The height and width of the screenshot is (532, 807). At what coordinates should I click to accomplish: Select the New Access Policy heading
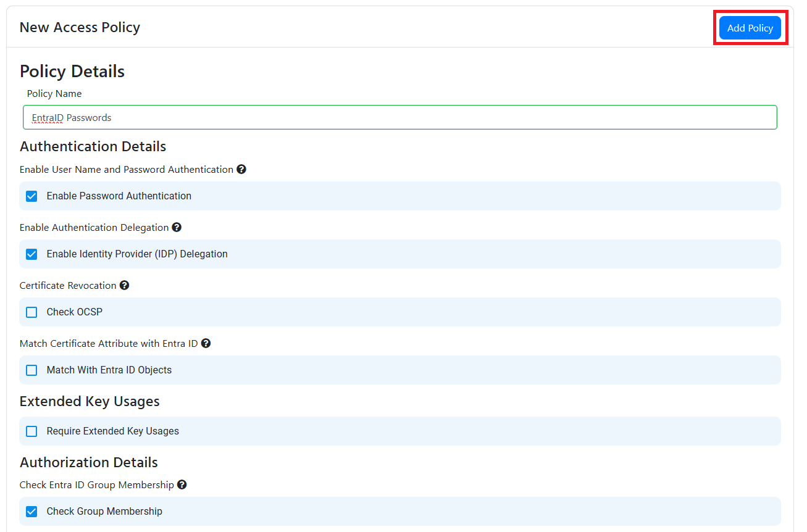[x=80, y=27]
